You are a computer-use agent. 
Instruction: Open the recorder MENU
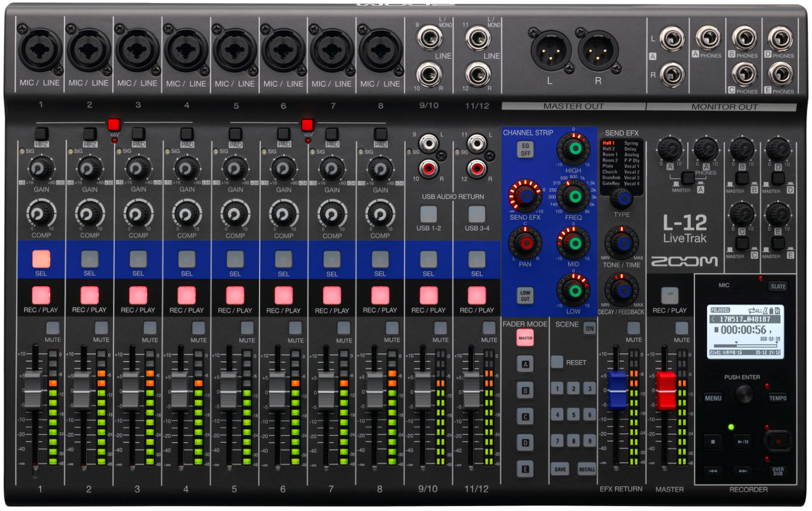(713, 398)
